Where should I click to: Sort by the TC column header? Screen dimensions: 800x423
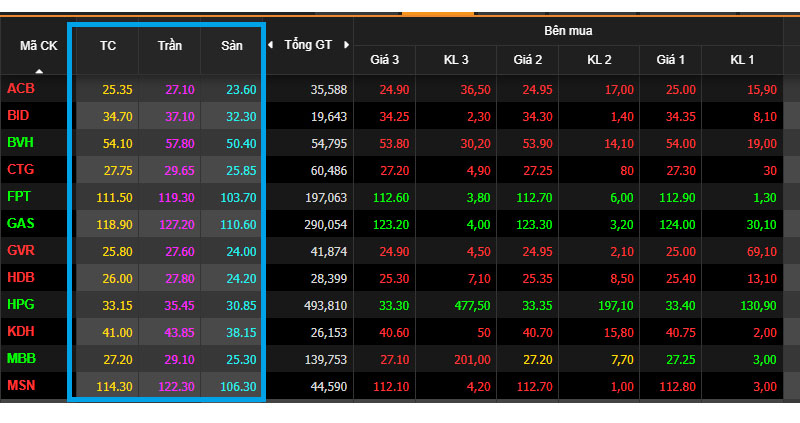pyautogui.click(x=108, y=46)
